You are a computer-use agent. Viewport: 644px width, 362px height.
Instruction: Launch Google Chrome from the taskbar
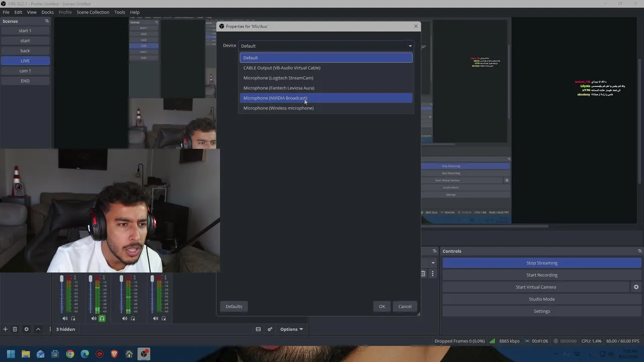pyautogui.click(x=70, y=354)
